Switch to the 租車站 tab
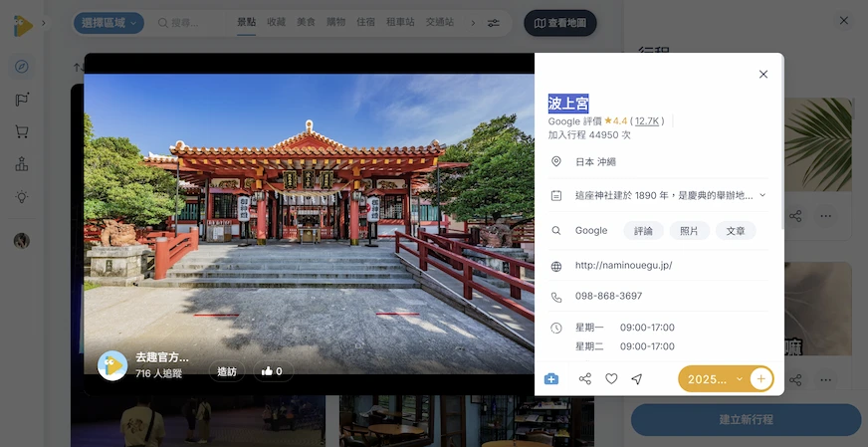This screenshot has height=447, width=868. (400, 23)
